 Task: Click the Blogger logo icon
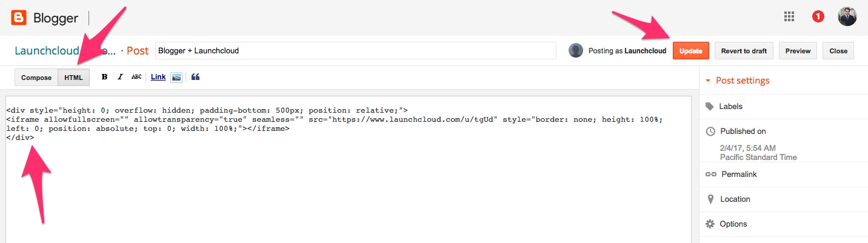(18, 18)
